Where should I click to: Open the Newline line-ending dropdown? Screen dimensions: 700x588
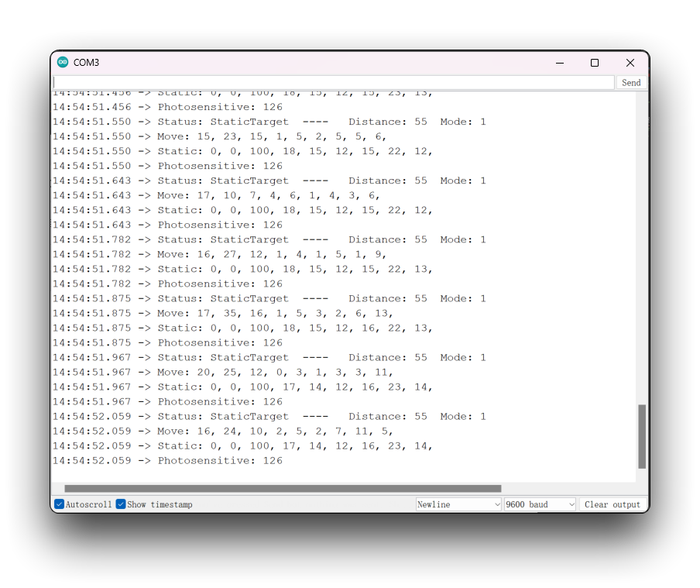[x=458, y=504]
